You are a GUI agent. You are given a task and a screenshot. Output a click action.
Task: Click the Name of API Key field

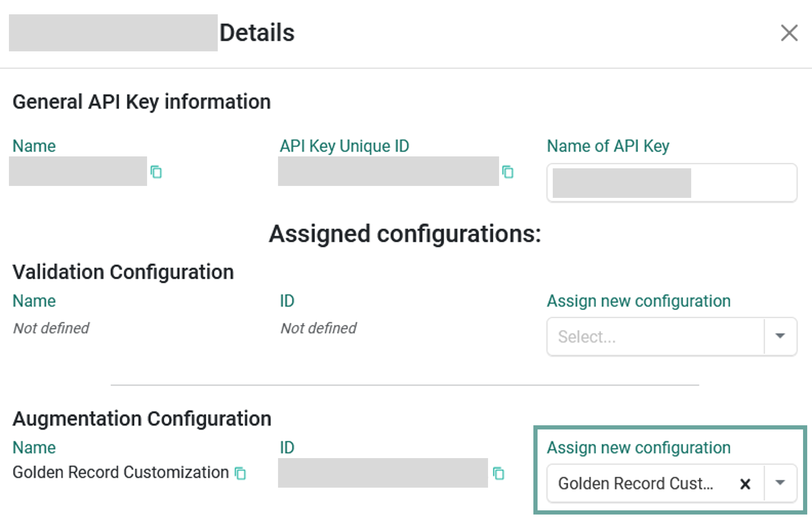click(672, 183)
